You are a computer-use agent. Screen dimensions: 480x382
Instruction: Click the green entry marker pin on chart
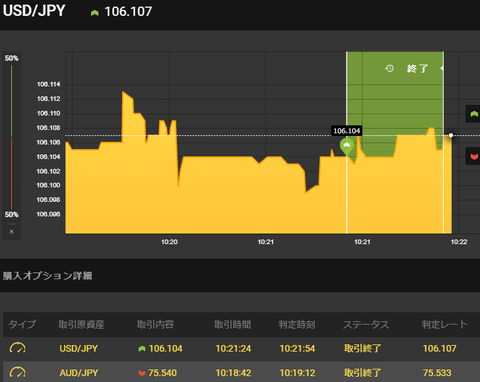[347, 147]
